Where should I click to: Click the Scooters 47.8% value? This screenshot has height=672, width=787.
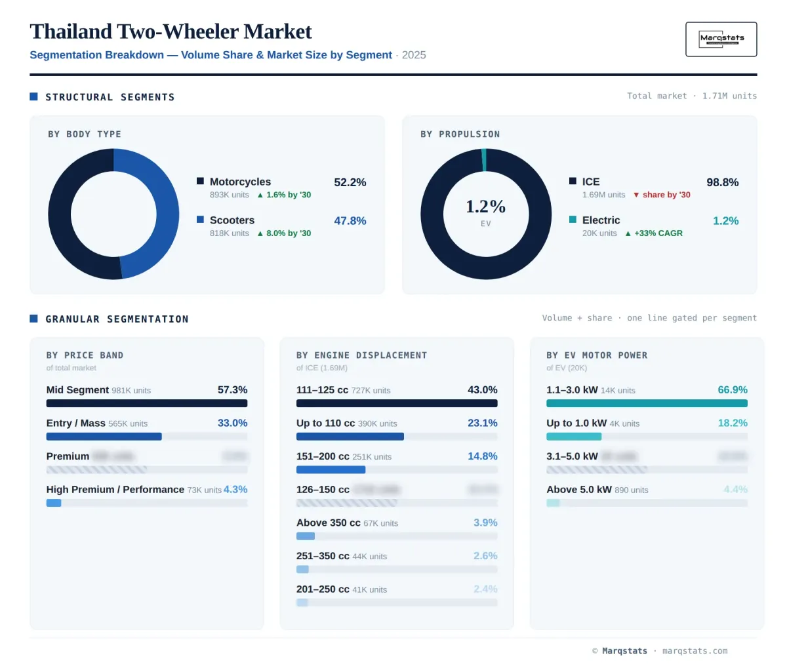pos(350,221)
